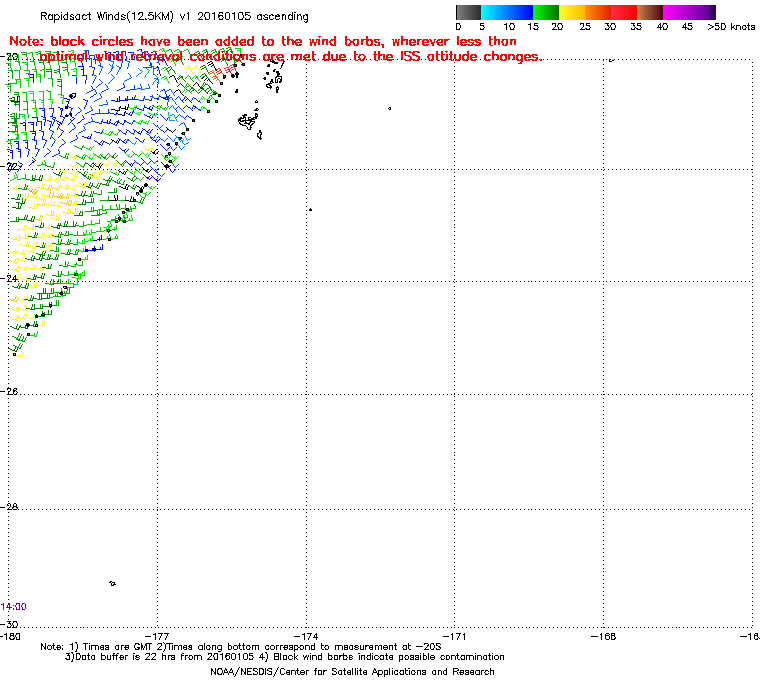This screenshot has height=688, width=760.
Task: Click the small island outline near the bottom left
Action: click(x=112, y=583)
